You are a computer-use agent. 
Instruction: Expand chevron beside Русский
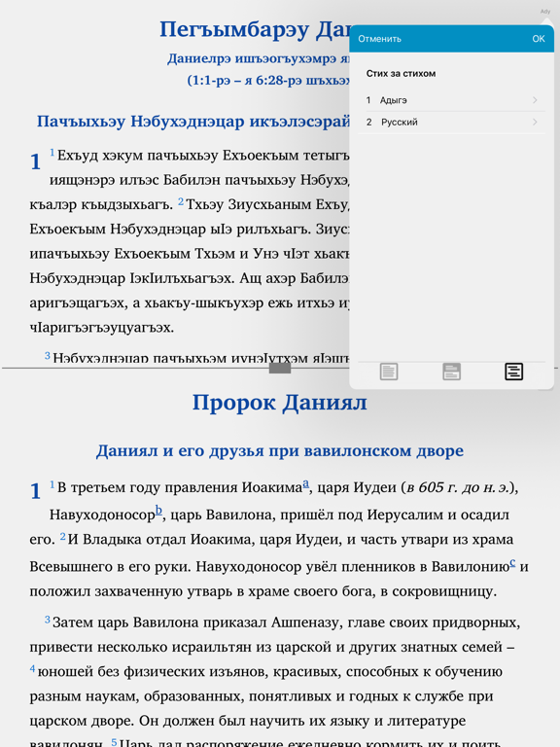(535, 122)
